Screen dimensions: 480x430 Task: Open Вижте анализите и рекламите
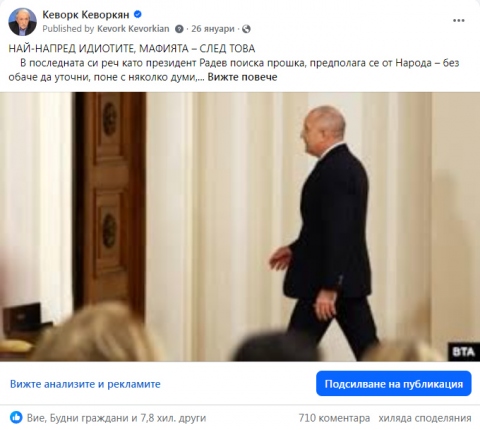85,384
